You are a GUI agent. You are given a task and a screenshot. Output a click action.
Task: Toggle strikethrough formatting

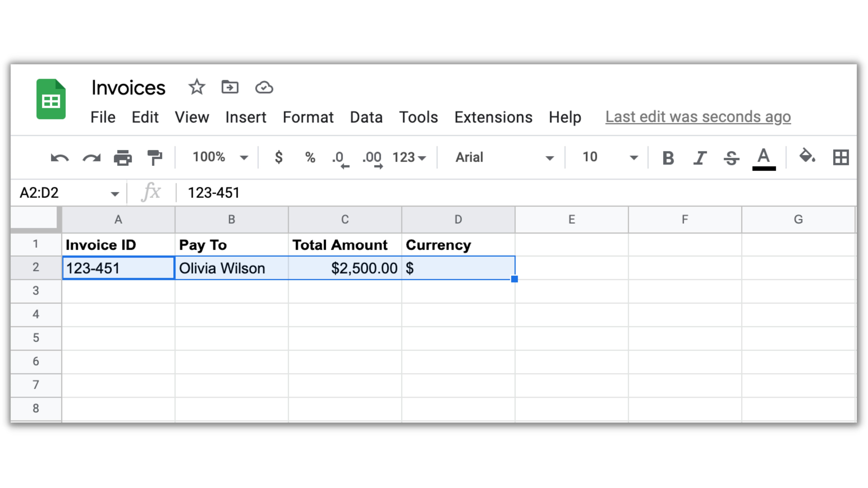point(731,158)
